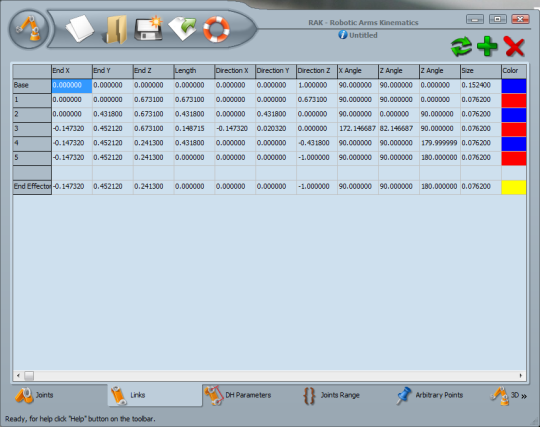Close the RAK window

pyautogui.click(x=520, y=19)
